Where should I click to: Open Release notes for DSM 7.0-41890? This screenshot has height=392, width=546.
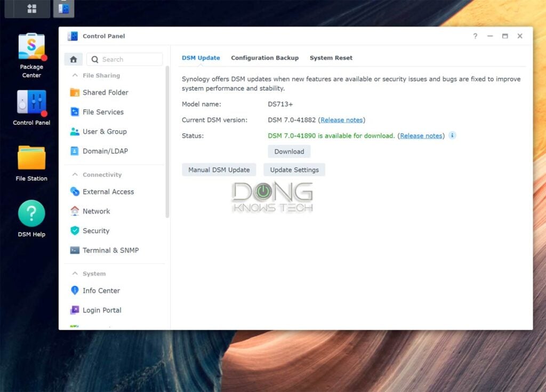click(421, 135)
